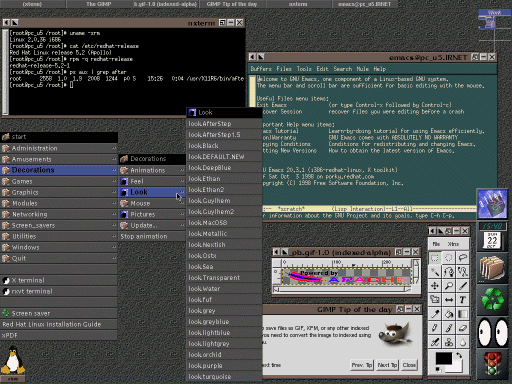Expand the Amusements submenu arrow
The image size is (512, 384).
click(114, 159)
